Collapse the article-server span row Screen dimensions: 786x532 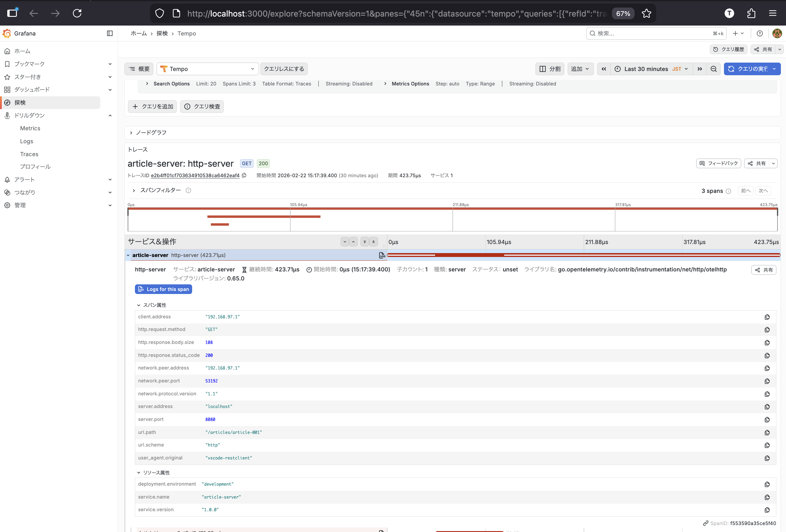point(128,255)
